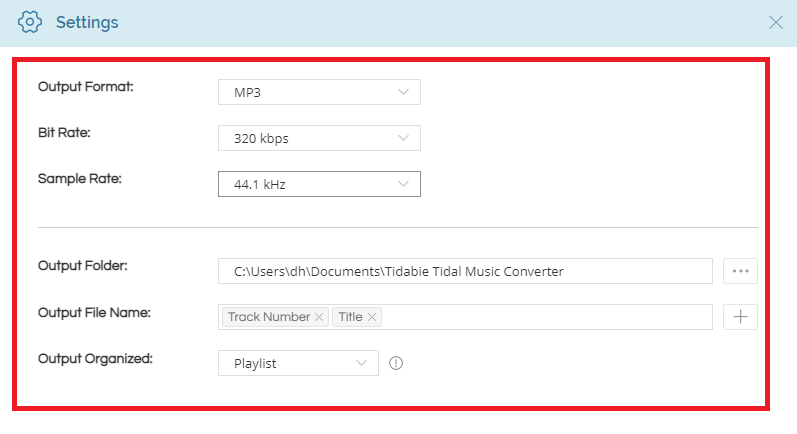Click the info icon beside Output Organized
The width and height of the screenshot is (797, 434).
[395, 363]
